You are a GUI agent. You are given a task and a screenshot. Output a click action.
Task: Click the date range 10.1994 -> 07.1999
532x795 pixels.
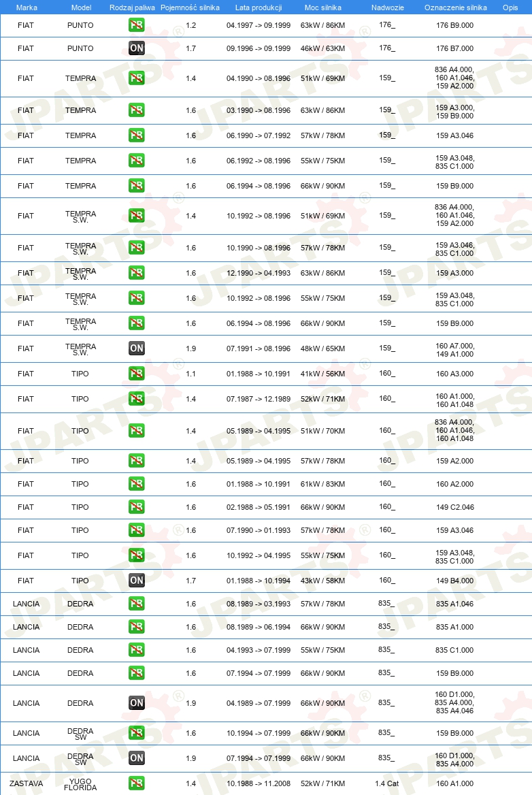coord(259,733)
